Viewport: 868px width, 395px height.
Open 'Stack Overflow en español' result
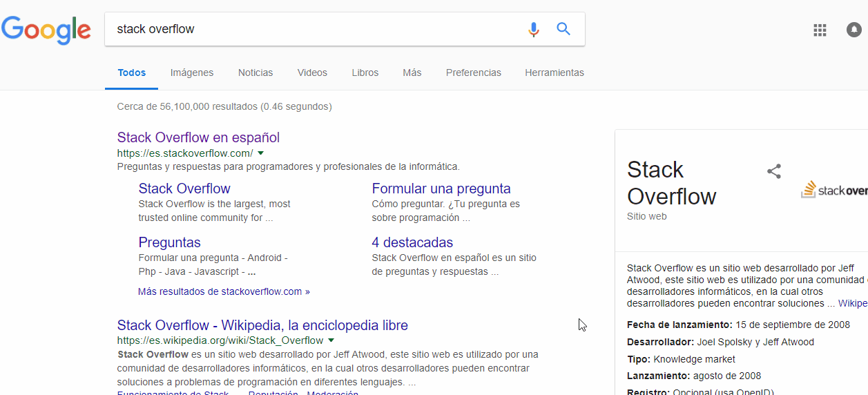click(x=198, y=137)
